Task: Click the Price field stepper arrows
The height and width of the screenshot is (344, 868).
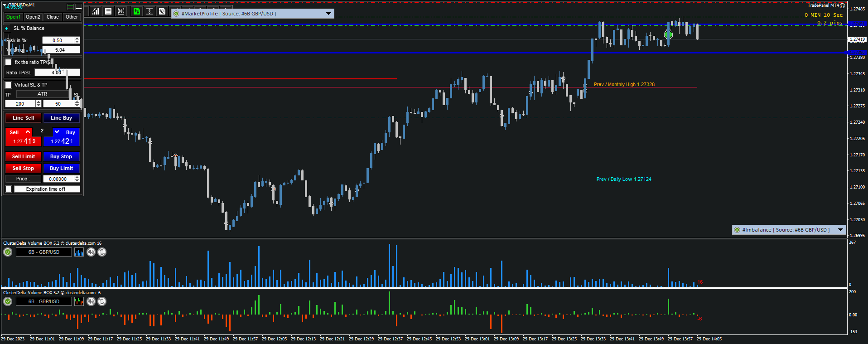Action: (x=77, y=179)
